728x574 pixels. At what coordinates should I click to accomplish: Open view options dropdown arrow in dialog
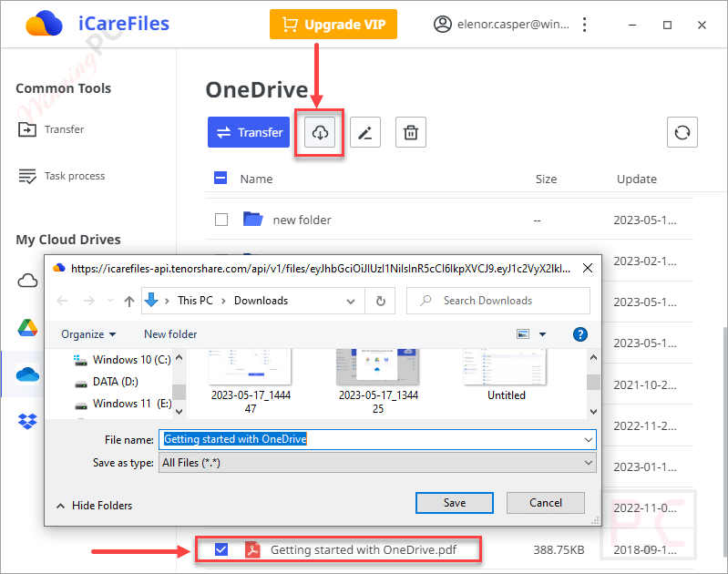coord(542,334)
